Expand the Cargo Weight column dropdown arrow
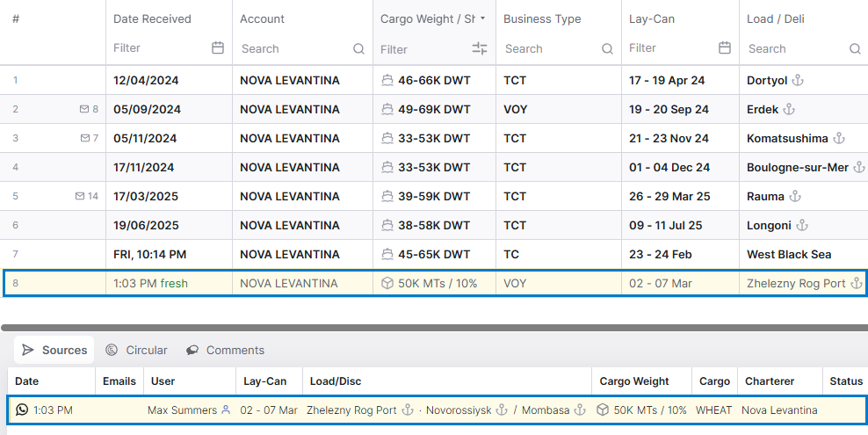The height and width of the screenshot is (435, 868). pos(482,18)
